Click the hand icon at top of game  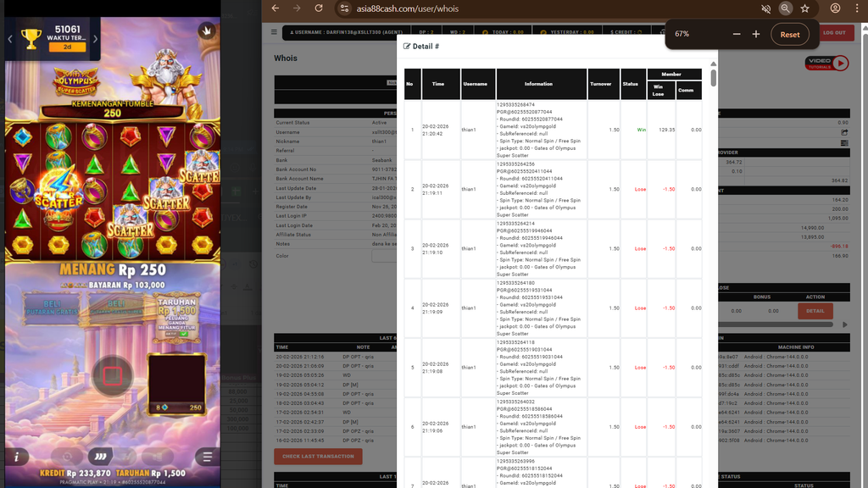(x=207, y=30)
